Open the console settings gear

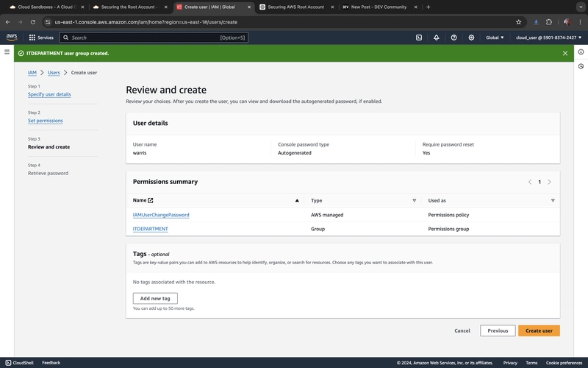point(471,38)
